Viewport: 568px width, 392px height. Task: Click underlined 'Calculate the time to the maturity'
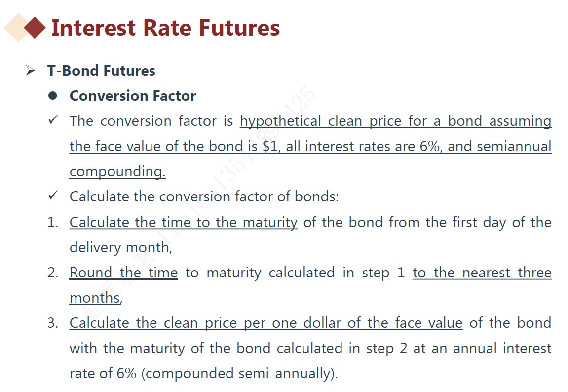(183, 222)
